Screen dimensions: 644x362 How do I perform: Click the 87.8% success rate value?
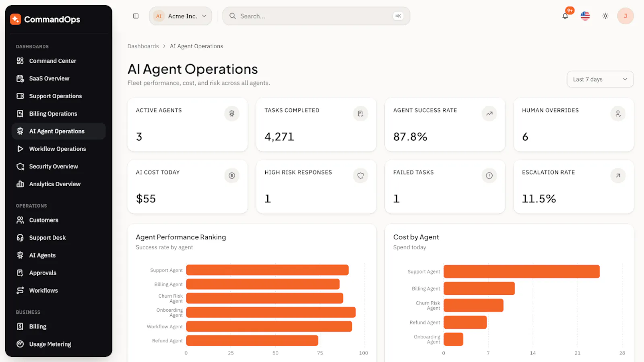[x=410, y=137]
